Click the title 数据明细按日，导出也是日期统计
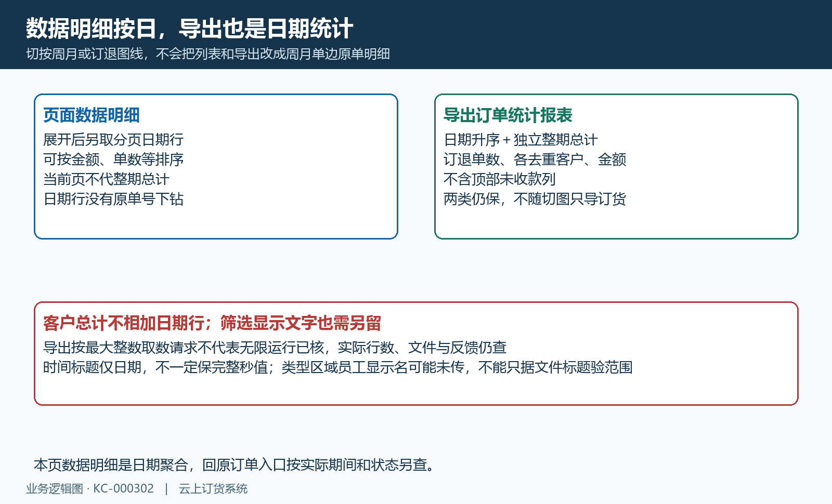 pyautogui.click(x=190, y=29)
